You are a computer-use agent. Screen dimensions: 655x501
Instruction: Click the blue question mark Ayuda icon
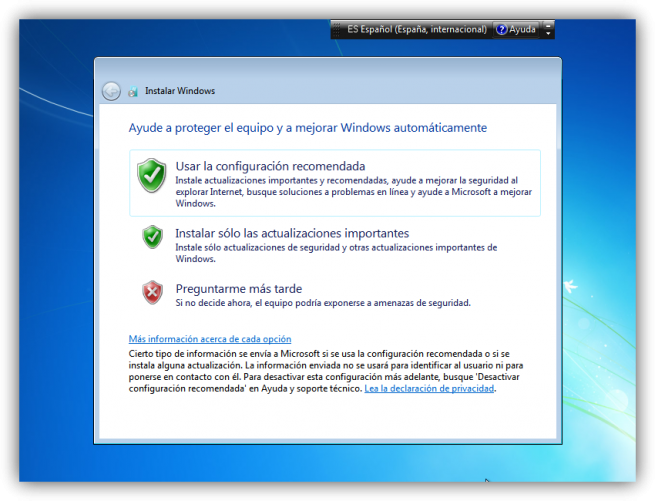tap(501, 30)
